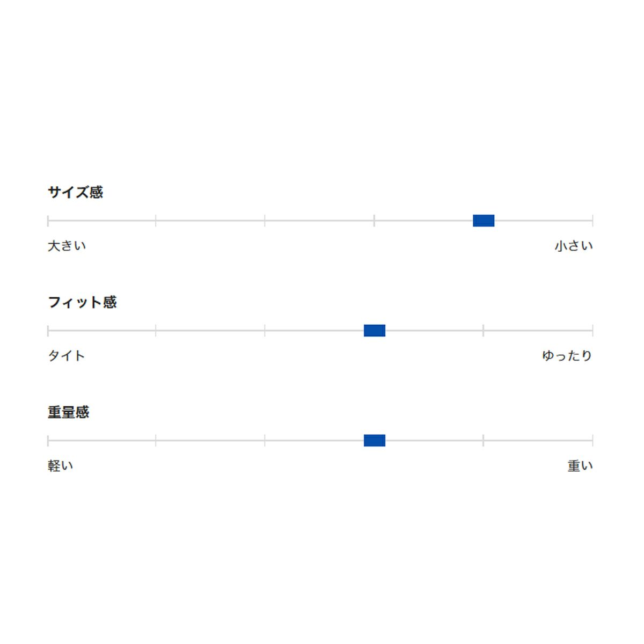Set 重量感 slider to the leftmost tick
The height and width of the screenshot is (644, 644).
click(x=48, y=441)
